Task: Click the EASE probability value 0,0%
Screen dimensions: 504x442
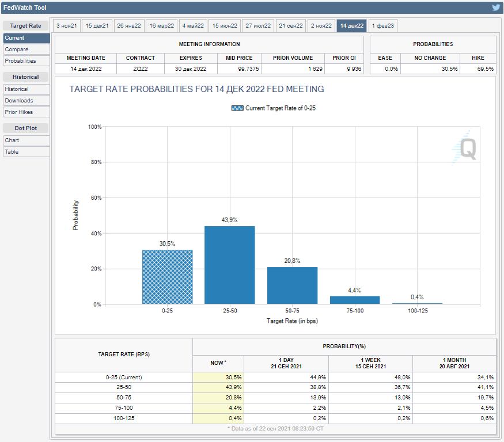Action: click(x=391, y=68)
